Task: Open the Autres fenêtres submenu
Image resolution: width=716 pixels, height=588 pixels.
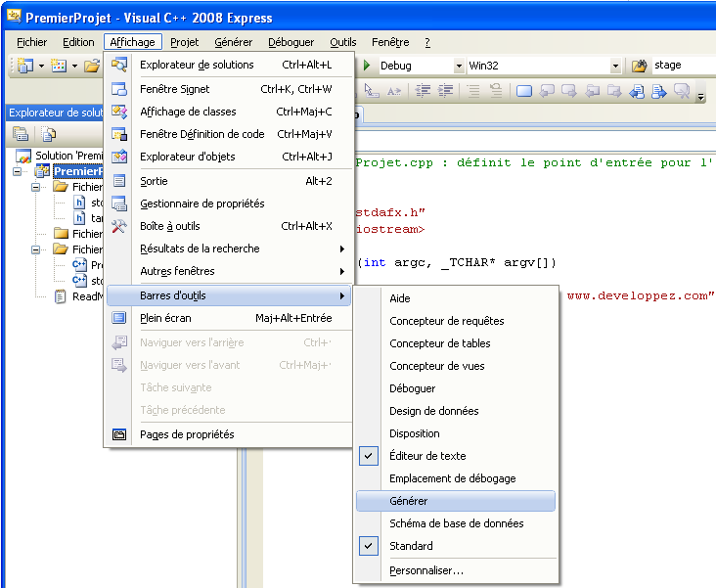Action: [177, 271]
